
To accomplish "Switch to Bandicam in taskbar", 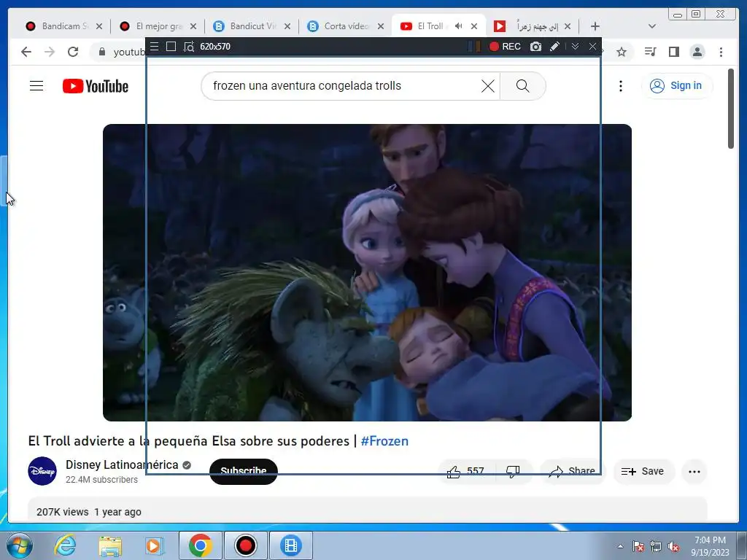I will pos(246,545).
